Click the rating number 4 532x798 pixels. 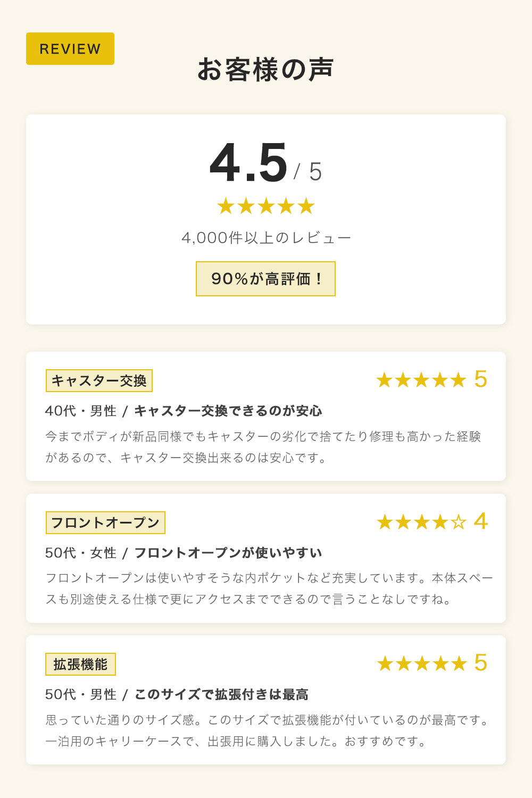[x=480, y=521]
